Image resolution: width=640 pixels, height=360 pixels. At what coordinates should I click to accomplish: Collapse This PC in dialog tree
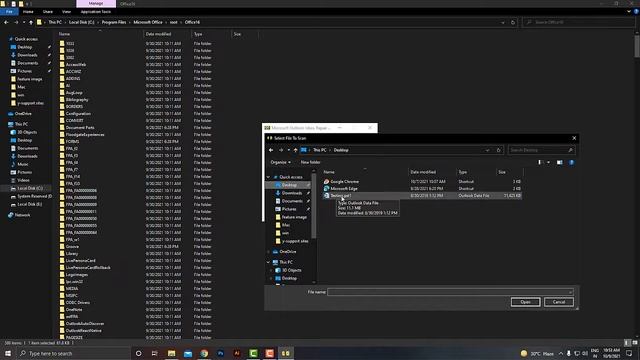[x=269, y=262]
